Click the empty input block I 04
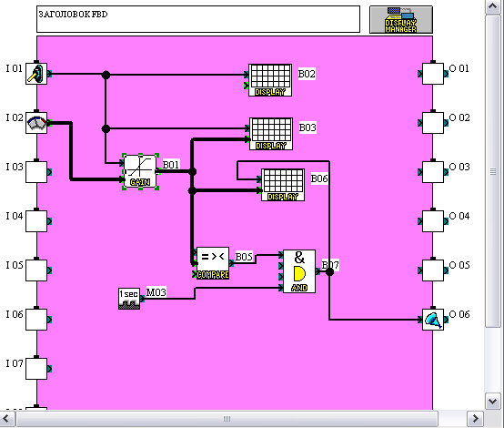Screen dimensions: 504x428 [36, 221]
